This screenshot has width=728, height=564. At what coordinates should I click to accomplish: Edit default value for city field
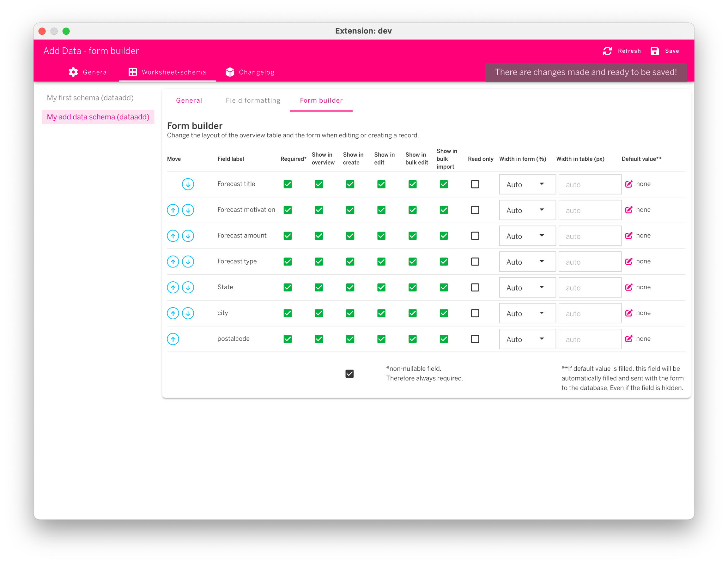629,313
